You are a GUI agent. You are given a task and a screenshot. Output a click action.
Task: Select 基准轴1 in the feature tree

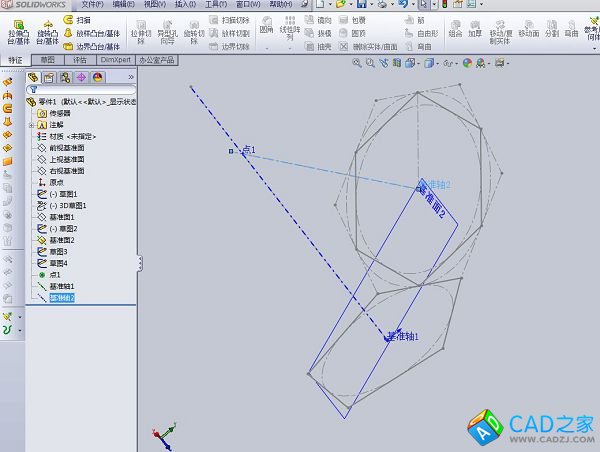pos(62,286)
